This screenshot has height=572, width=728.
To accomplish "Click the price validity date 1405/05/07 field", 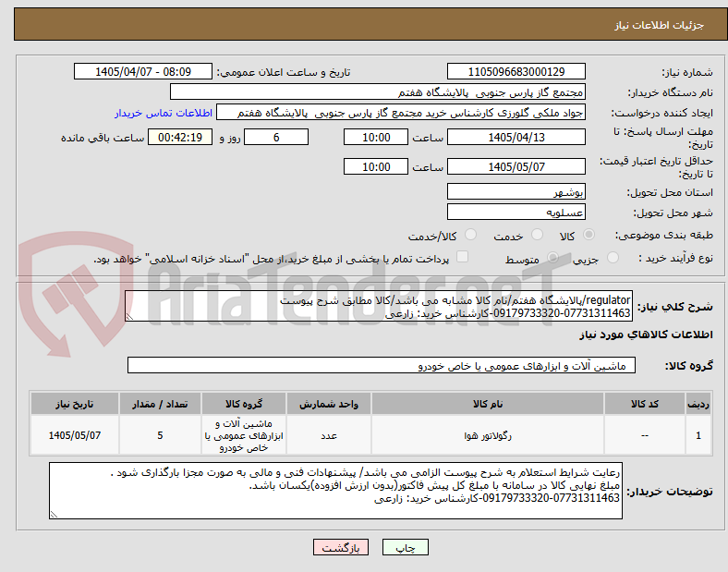I will 516,166.
